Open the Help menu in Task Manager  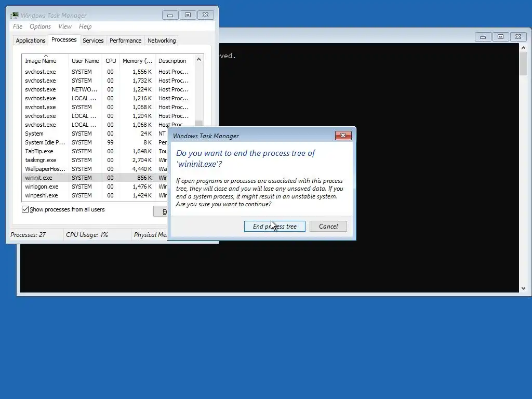coord(85,26)
